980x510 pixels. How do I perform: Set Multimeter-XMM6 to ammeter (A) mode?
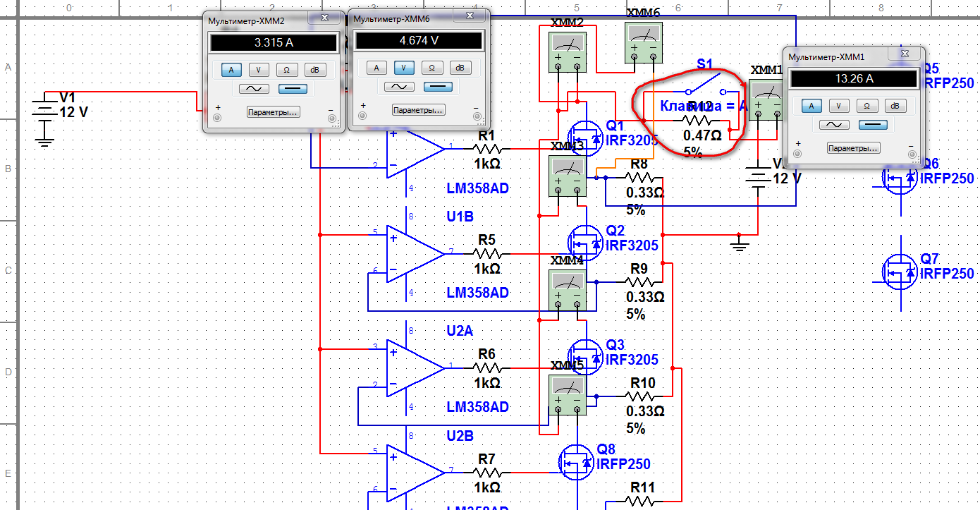pyautogui.click(x=376, y=68)
